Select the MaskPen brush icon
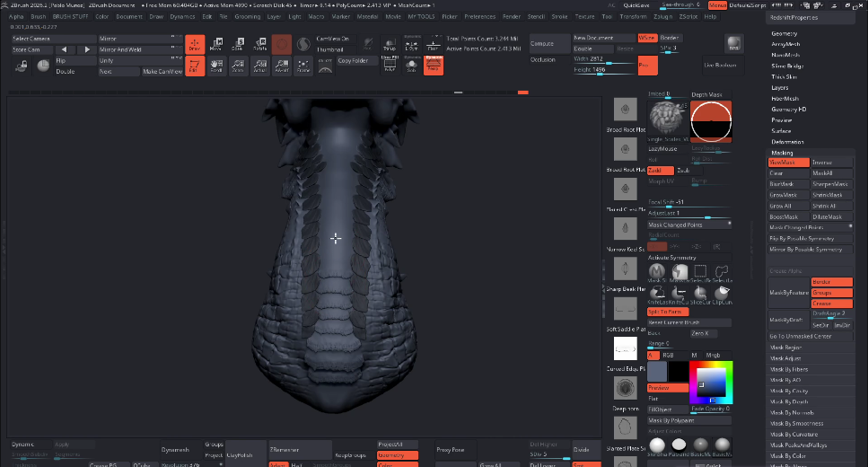Viewport: 868px width, 467px height. click(657, 272)
